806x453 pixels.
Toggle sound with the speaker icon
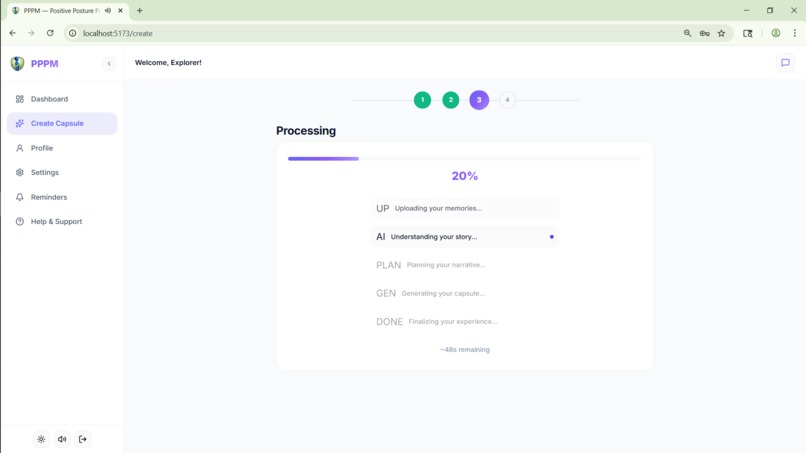(x=62, y=439)
